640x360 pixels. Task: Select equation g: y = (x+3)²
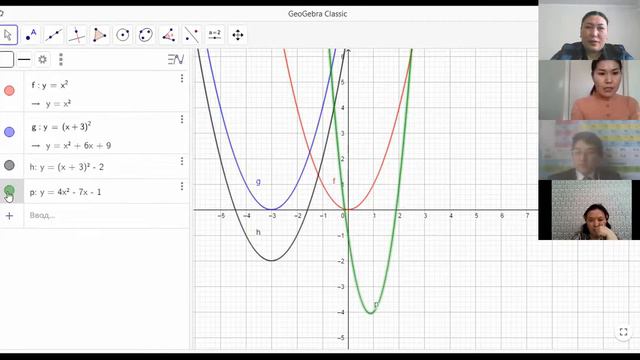coord(61,127)
